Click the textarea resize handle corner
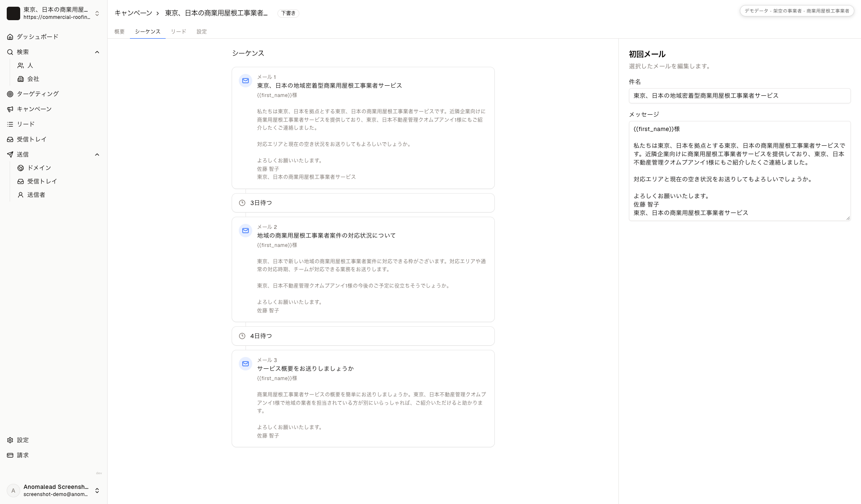861x504 pixels. pos(848,218)
